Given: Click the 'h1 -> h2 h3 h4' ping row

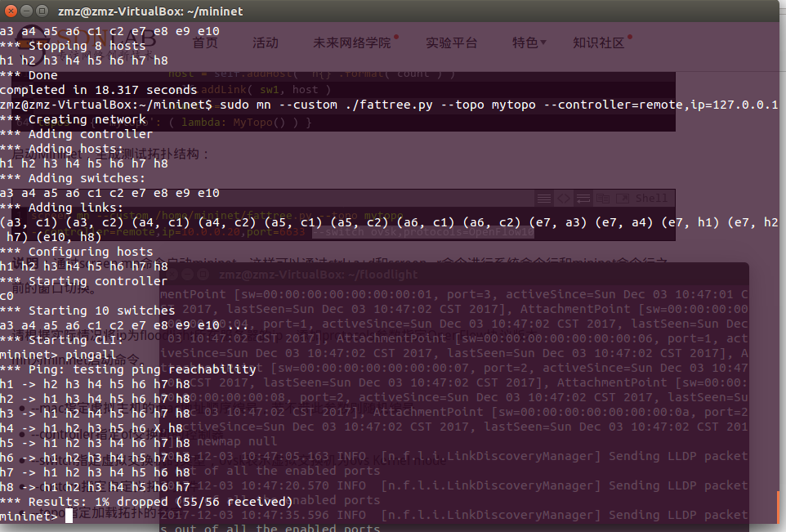Looking at the screenshot, I should coord(95,384).
